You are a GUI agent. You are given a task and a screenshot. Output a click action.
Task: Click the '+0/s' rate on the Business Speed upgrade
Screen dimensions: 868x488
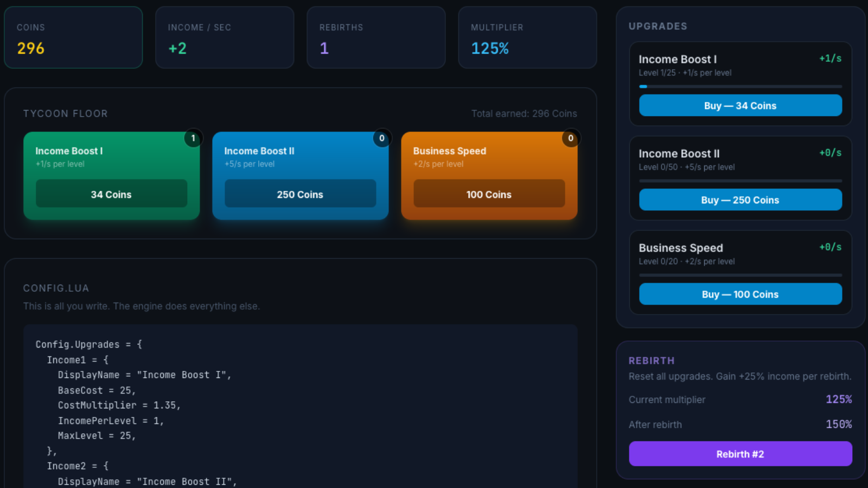pos(831,247)
